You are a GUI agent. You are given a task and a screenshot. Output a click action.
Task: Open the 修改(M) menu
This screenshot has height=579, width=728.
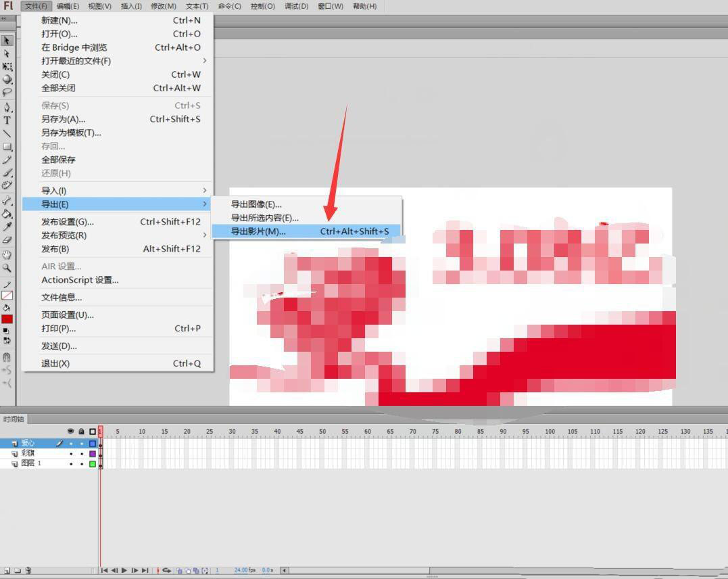pyautogui.click(x=164, y=6)
